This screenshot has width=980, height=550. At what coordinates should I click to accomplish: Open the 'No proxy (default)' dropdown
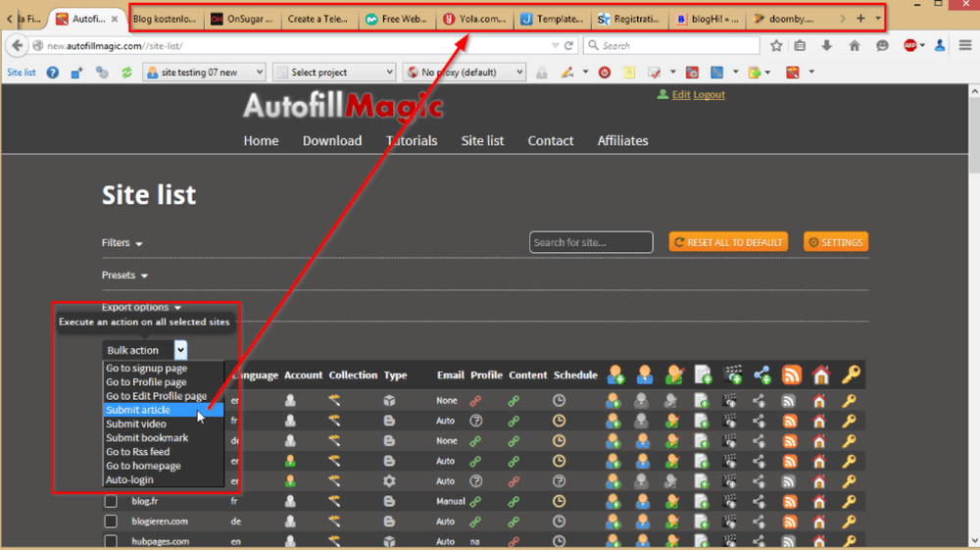(465, 73)
